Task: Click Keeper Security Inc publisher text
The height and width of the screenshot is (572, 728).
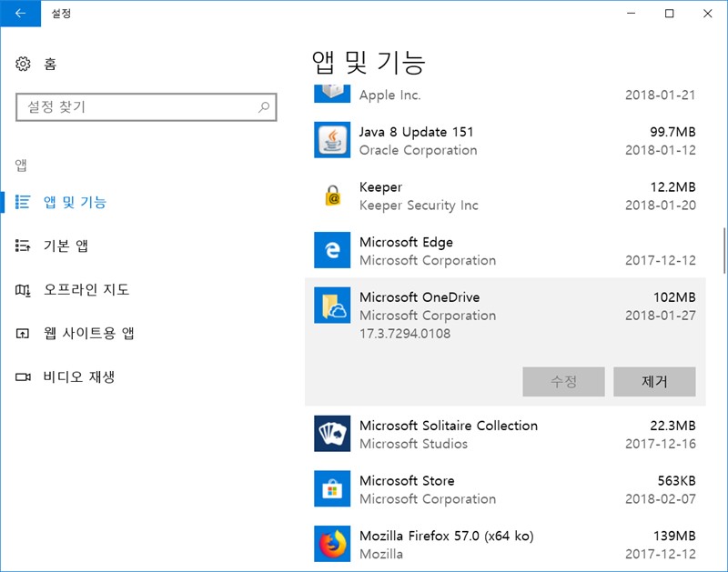Action: (419, 206)
